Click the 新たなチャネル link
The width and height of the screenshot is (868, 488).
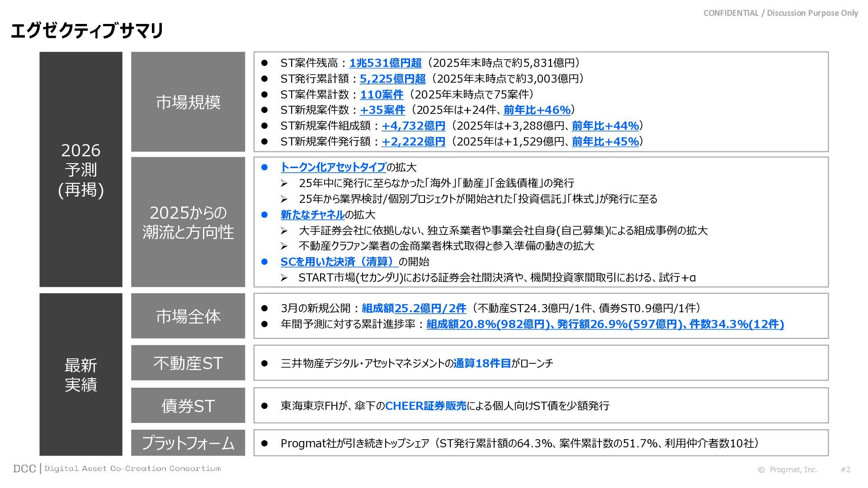click(x=312, y=215)
